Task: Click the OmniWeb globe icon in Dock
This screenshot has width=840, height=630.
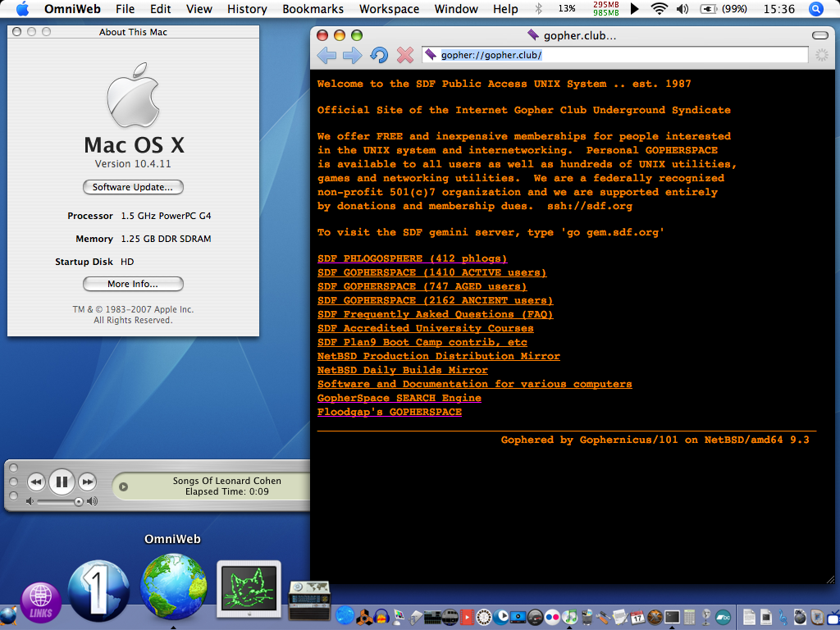Action: (x=174, y=587)
